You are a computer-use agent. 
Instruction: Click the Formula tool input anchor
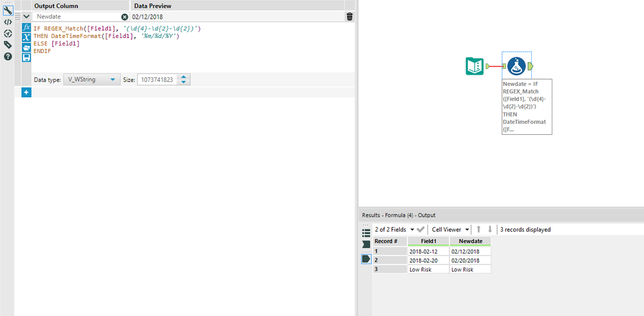pos(503,66)
